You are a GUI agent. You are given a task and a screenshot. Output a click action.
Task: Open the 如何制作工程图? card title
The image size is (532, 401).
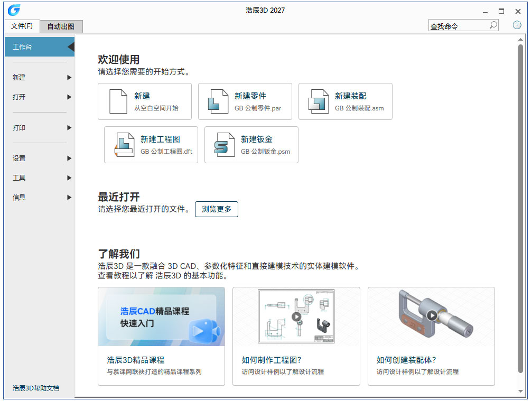point(272,360)
